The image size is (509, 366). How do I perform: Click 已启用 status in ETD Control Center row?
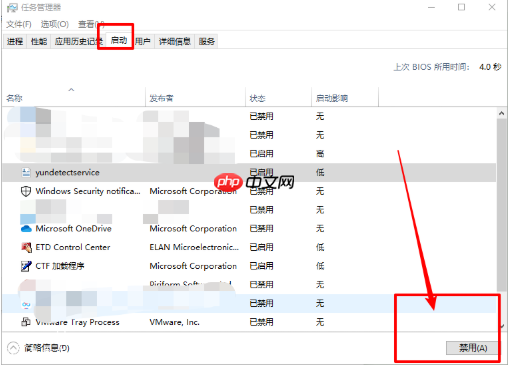[x=261, y=247]
